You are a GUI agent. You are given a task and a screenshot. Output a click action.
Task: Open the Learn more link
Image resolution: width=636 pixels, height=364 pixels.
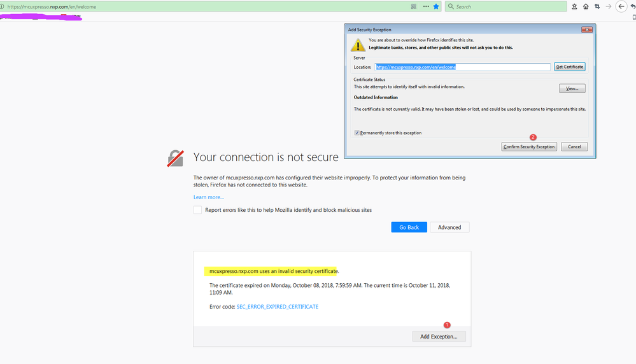[x=208, y=197]
